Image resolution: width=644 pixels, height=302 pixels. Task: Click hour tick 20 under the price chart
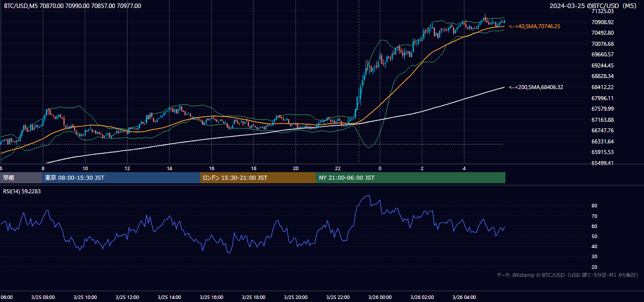tap(296, 168)
